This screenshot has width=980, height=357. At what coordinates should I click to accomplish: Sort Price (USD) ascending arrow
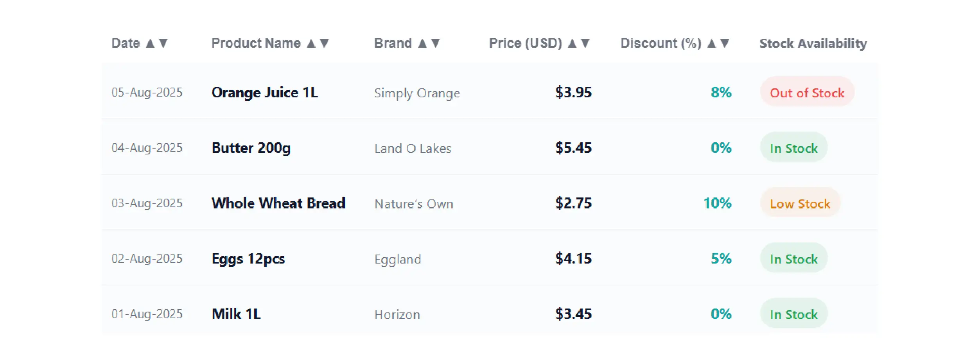pos(572,43)
